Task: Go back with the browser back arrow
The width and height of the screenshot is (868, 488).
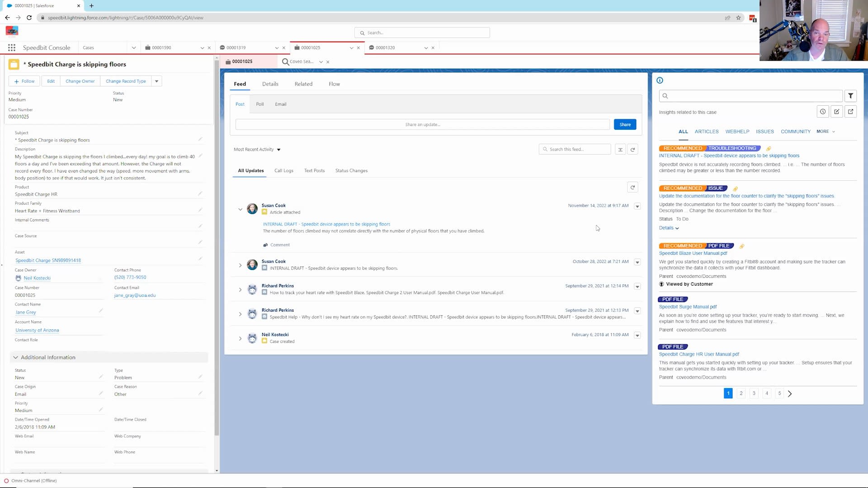Action: 7,18
